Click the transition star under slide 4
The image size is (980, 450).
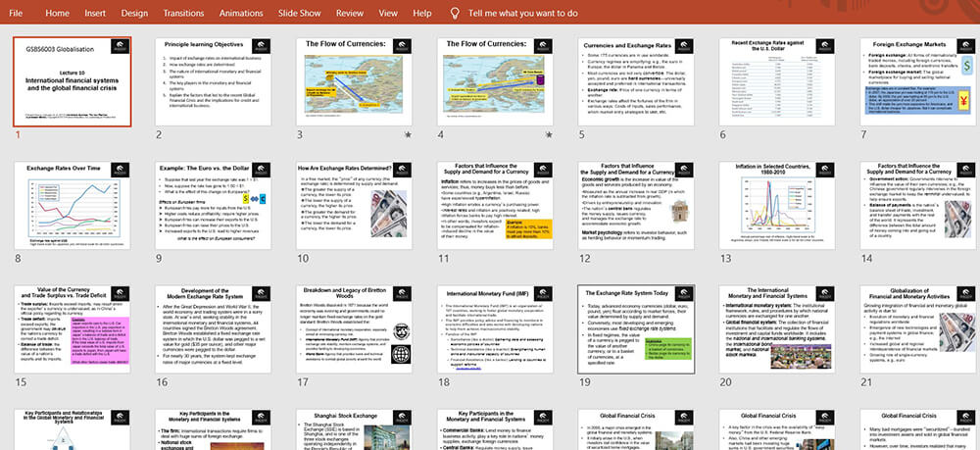[549, 134]
